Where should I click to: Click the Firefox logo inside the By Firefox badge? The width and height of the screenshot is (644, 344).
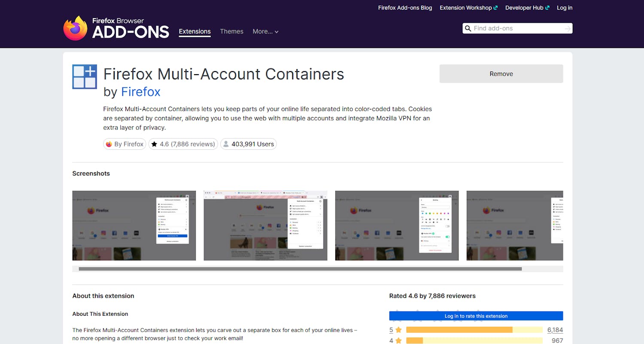click(x=109, y=144)
